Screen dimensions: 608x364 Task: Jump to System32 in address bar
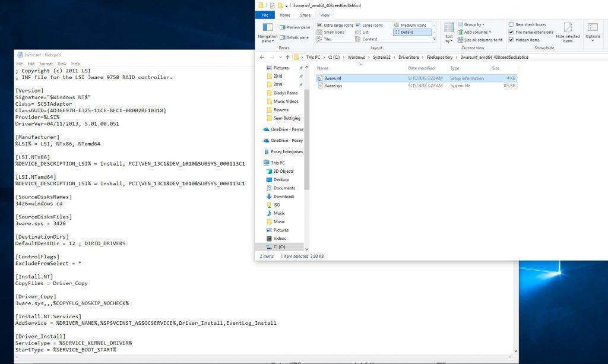click(x=382, y=58)
